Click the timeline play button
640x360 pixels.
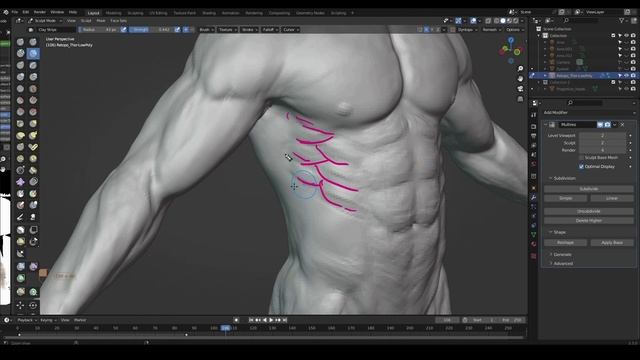(271, 320)
